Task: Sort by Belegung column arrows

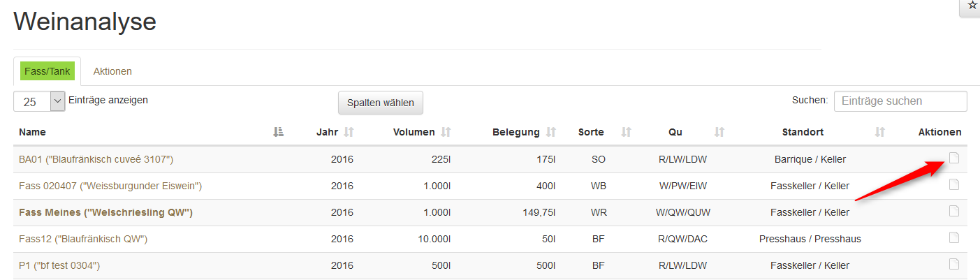Action: tap(550, 132)
